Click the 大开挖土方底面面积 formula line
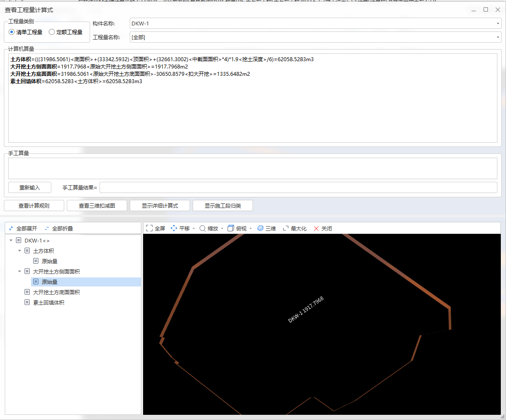This screenshot has width=506, height=420. coord(130,74)
